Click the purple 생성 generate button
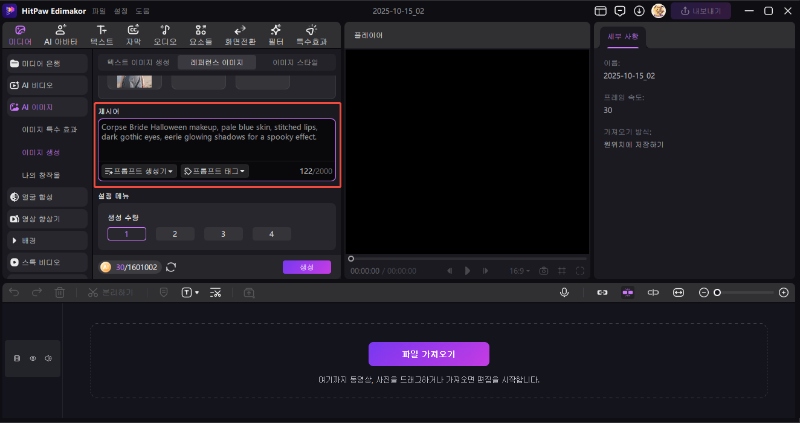The height and width of the screenshot is (423, 800). coord(306,267)
